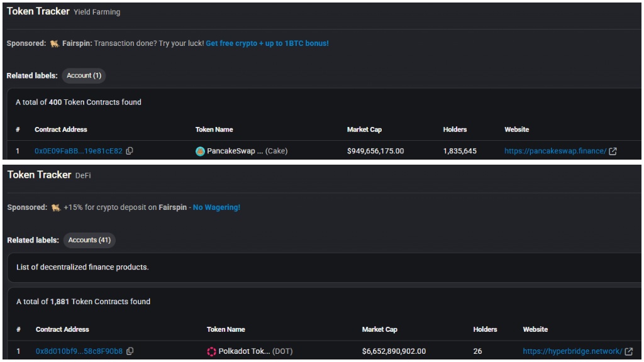This screenshot has width=644, height=362.
Task: Open contract address 0x8d010bf9...58c8F90b8
Action: (x=79, y=351)
